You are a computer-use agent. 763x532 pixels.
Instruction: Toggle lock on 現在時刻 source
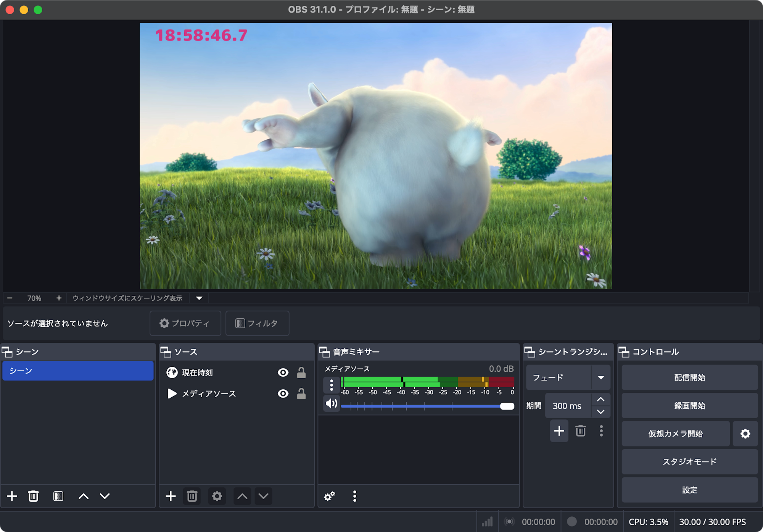[301, 372]
